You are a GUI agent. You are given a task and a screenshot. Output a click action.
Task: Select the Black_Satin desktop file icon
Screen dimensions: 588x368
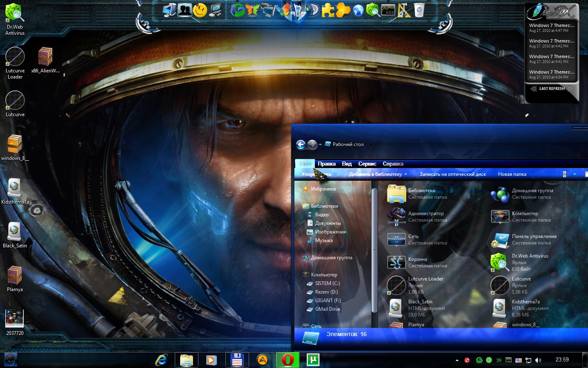click(x=15, y=235)
